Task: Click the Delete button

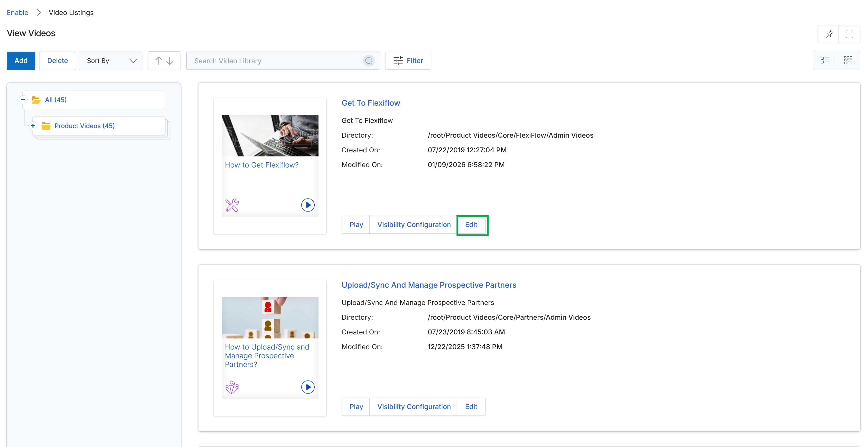Action: coord(57,61)
